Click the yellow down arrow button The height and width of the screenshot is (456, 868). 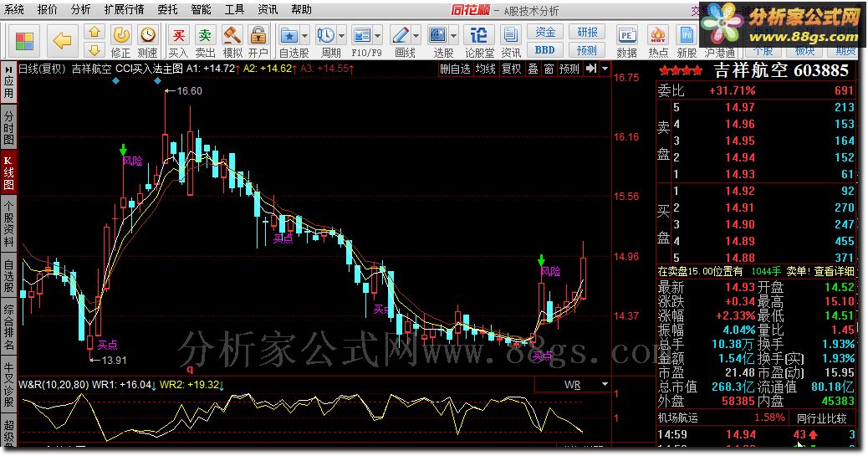point(94,50)
